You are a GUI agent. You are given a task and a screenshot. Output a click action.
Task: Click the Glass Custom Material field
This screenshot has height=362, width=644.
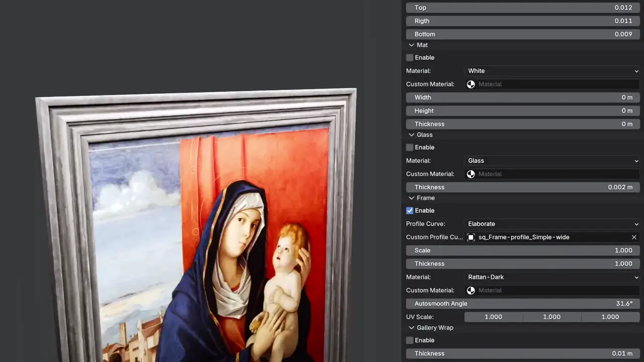[x=552, y=174]
